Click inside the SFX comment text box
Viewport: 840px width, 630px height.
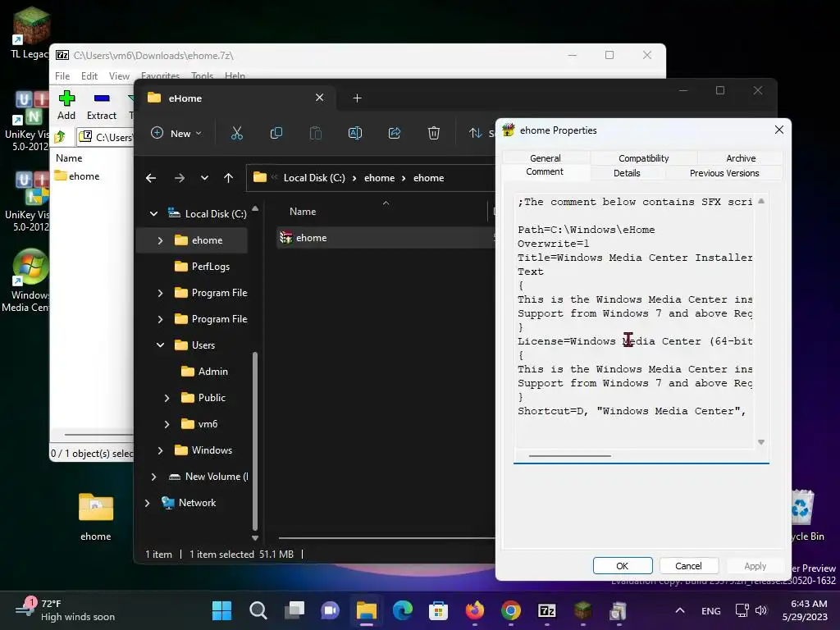click(x=634, y=322)
